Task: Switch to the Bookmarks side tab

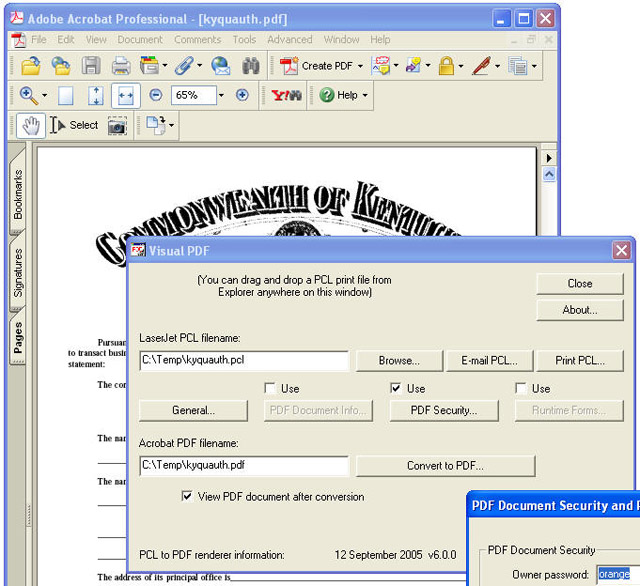Action: coord(18,194)
